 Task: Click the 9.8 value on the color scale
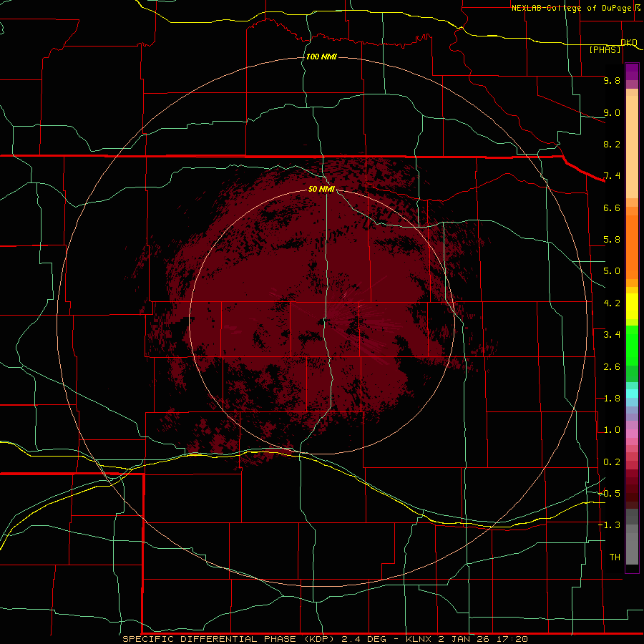point(612,80)
